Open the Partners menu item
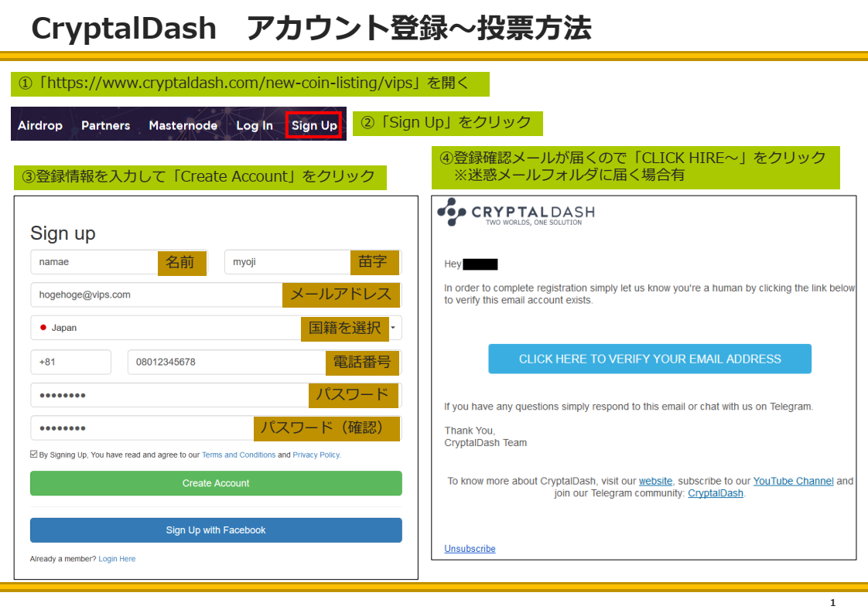 pyautogui.click(x=106, y=125)
